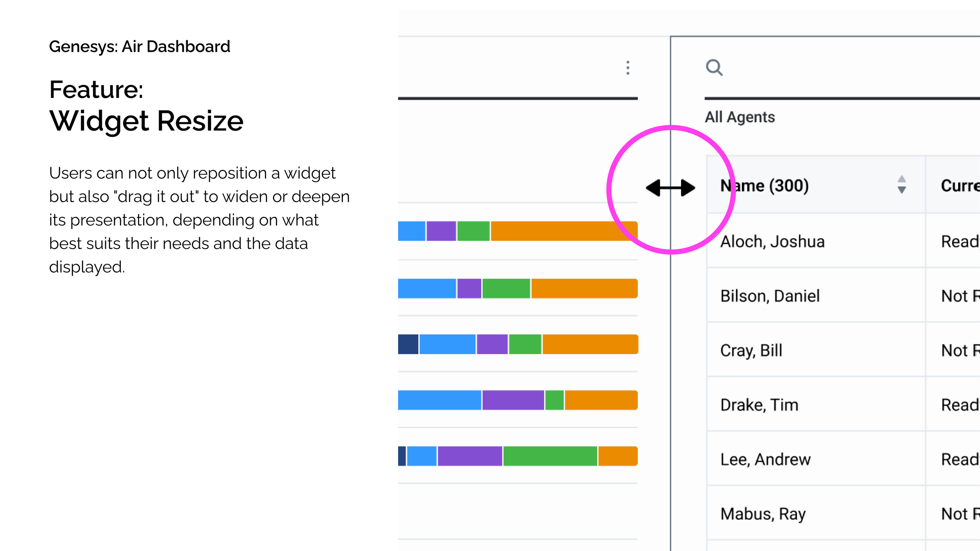This screenshot has height=551, width=980.
Task: Click the search magnifier icon
Action: (714, 68)
